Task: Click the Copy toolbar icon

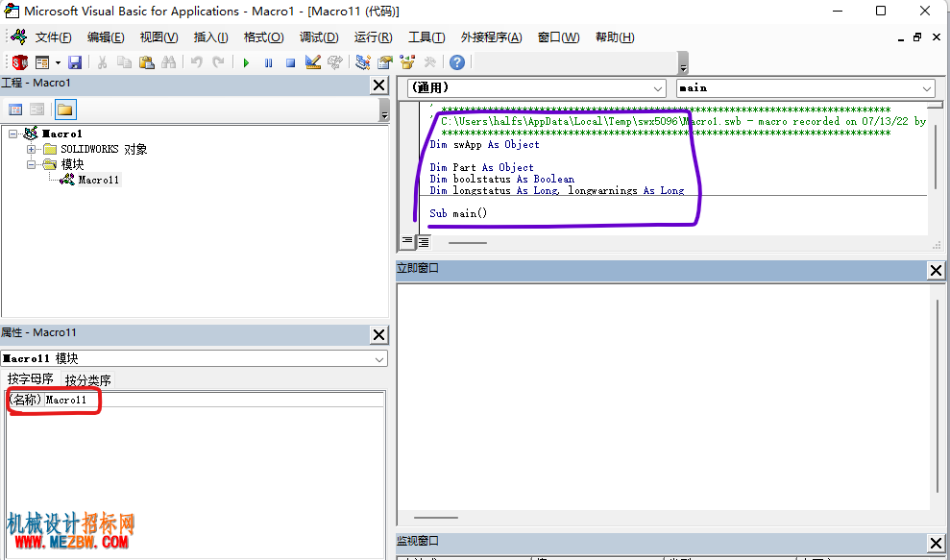Action: 124,61
